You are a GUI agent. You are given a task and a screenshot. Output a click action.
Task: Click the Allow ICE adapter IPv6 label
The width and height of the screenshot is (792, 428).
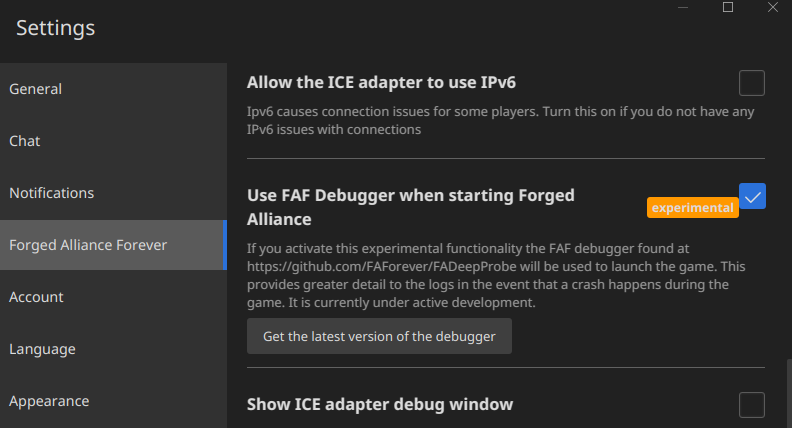(381, 82)
